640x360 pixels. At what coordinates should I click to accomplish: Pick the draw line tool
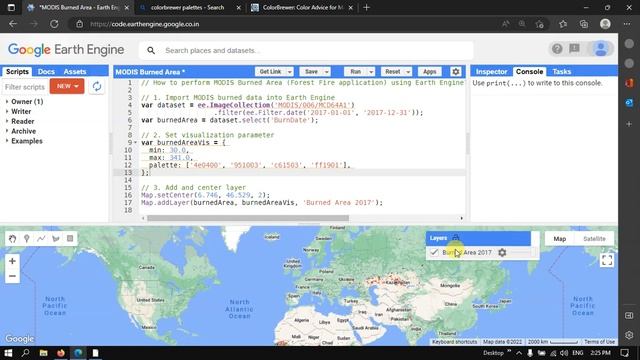pyautogui.click(x=41, y=239)
